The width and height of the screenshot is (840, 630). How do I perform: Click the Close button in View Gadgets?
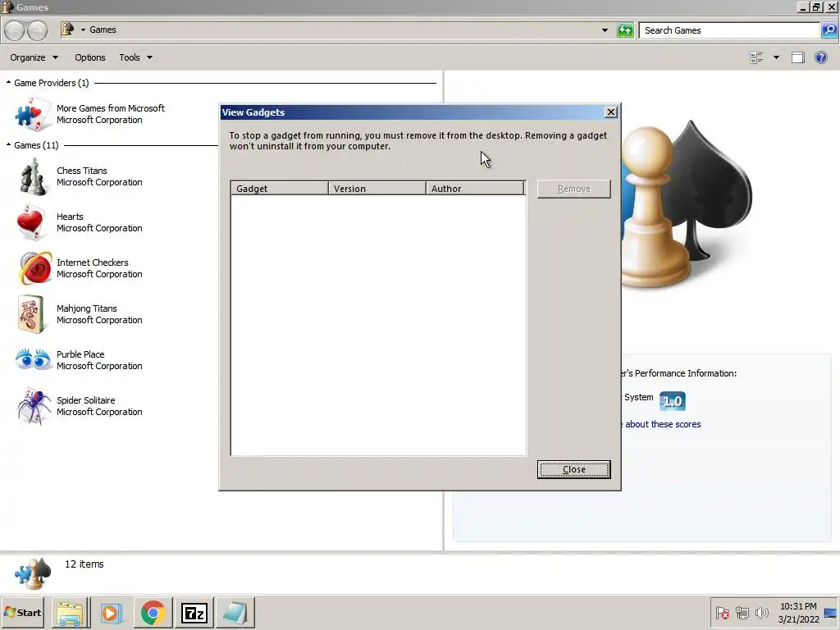573,469
